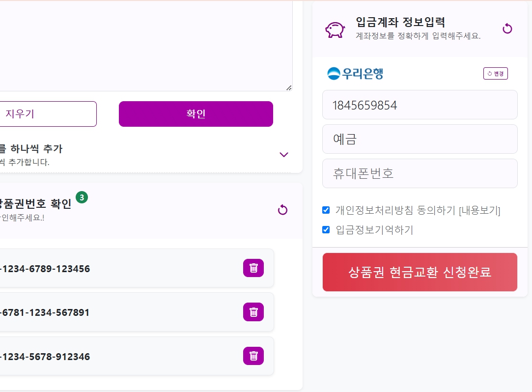Focus the account number field 1845659854

420,105
